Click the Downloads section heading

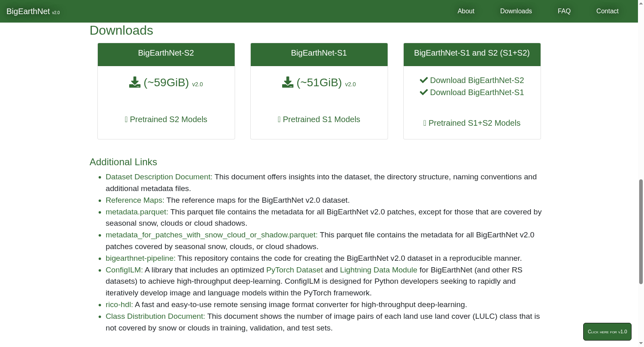[x=121, y=30]
